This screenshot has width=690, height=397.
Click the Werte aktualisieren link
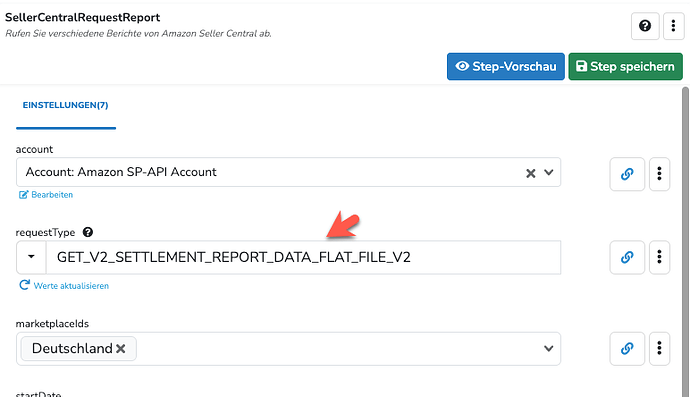pos(64,286)
